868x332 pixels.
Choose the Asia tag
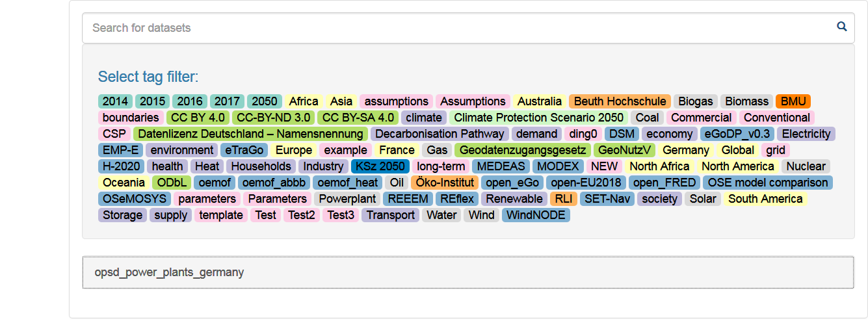[341, 101]
